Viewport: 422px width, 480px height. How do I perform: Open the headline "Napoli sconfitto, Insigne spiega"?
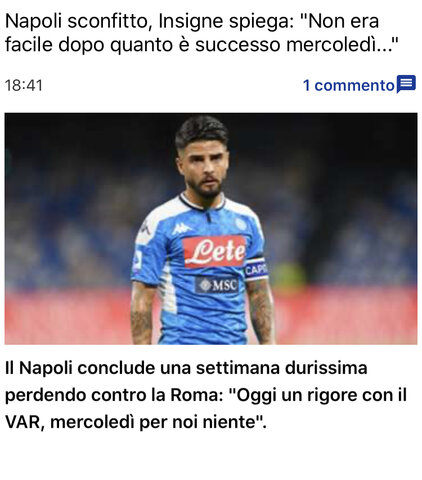coord(147,21)
